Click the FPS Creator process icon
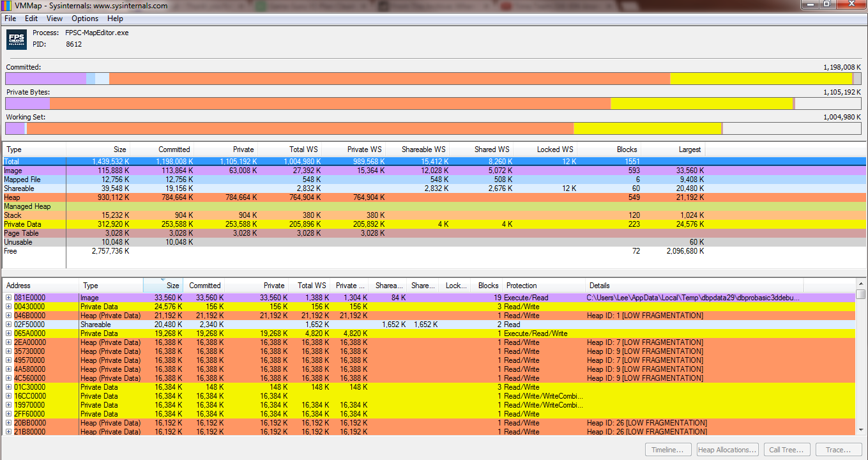Screen dimensions: 868x460 [16, 39]
